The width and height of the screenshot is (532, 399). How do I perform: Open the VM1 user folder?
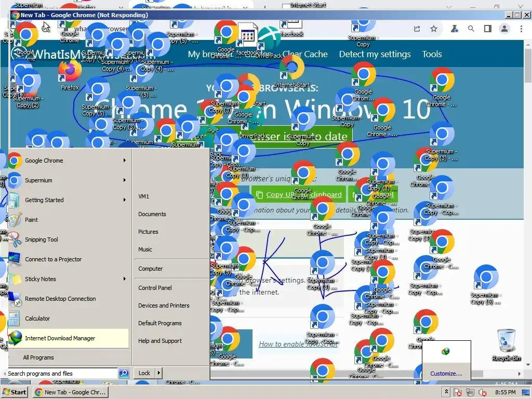143,196
